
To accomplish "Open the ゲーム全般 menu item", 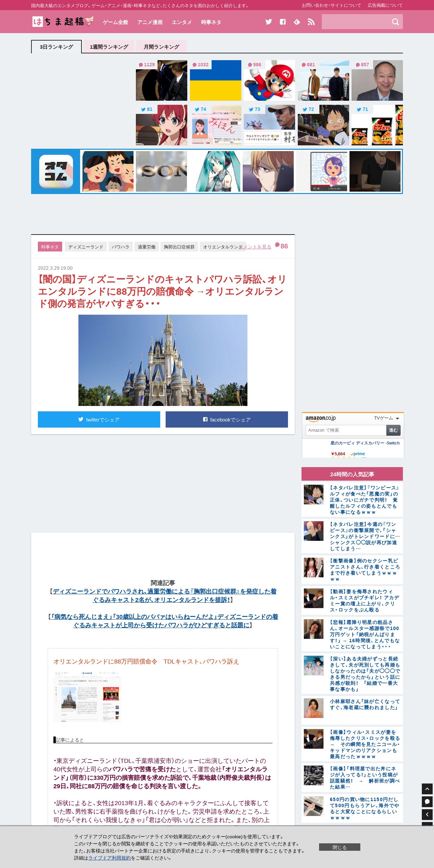I will click(x=116, y=22).
